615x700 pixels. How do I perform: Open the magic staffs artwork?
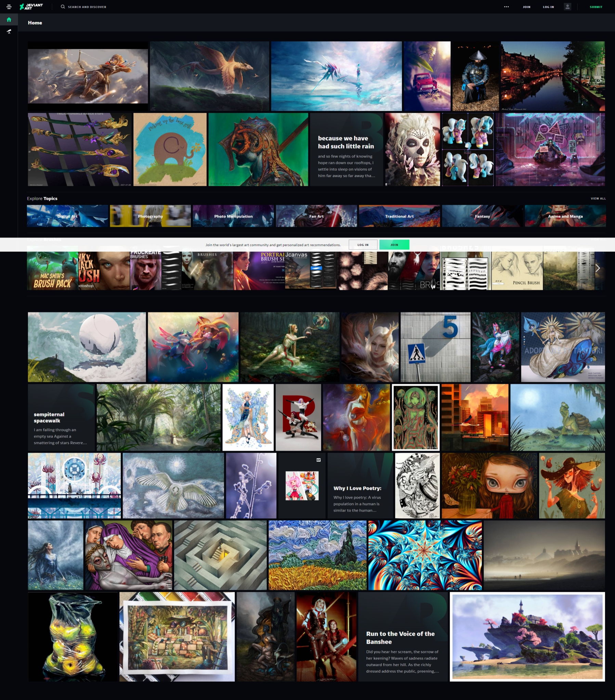[80, 150]
